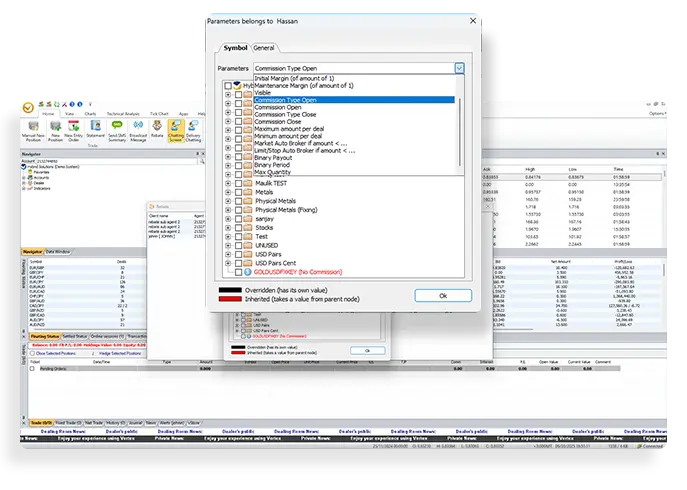Open the Statement ribbon icon
The width and height of the screenshot is (687, 490).
(95, 130)
